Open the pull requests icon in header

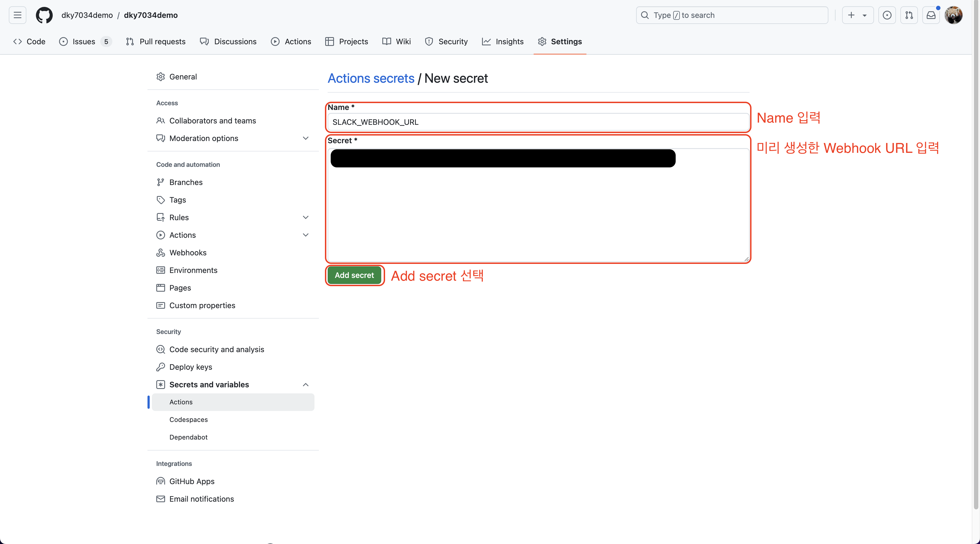click(x=909, y=15)
